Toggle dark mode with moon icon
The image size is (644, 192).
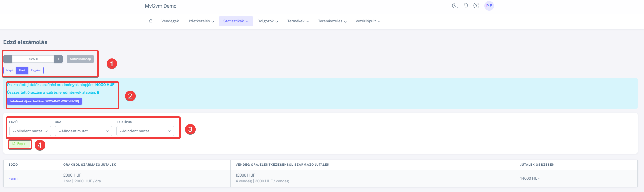[455, 6]
